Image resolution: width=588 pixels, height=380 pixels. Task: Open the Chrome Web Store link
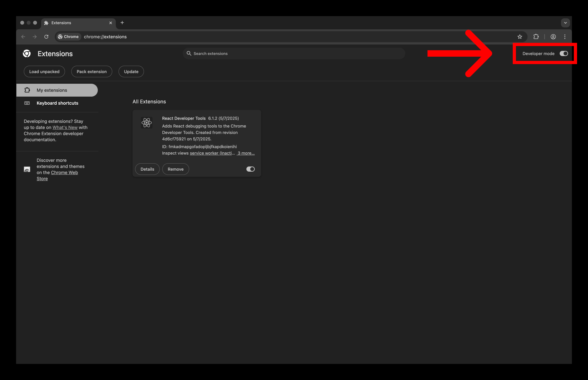(57, 176)
